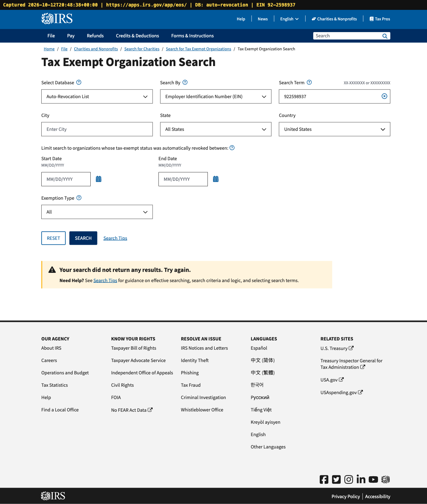Open the Pay menu

71,36
